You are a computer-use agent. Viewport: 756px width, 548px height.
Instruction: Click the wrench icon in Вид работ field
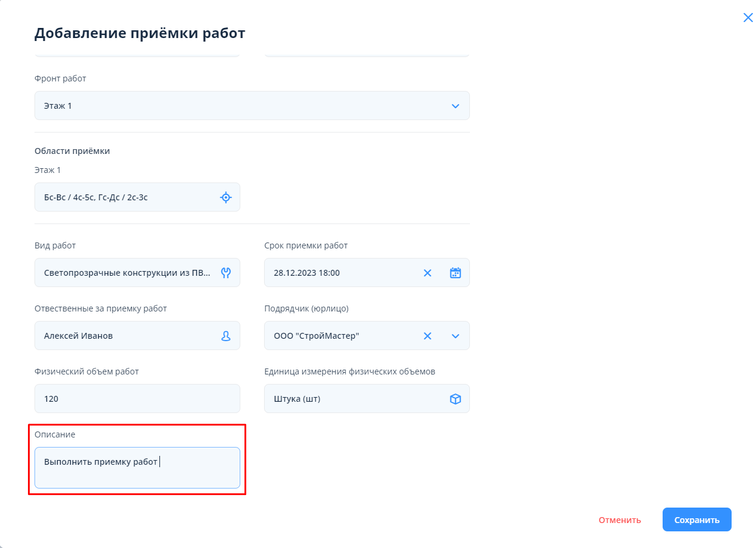tap(225, 273)
